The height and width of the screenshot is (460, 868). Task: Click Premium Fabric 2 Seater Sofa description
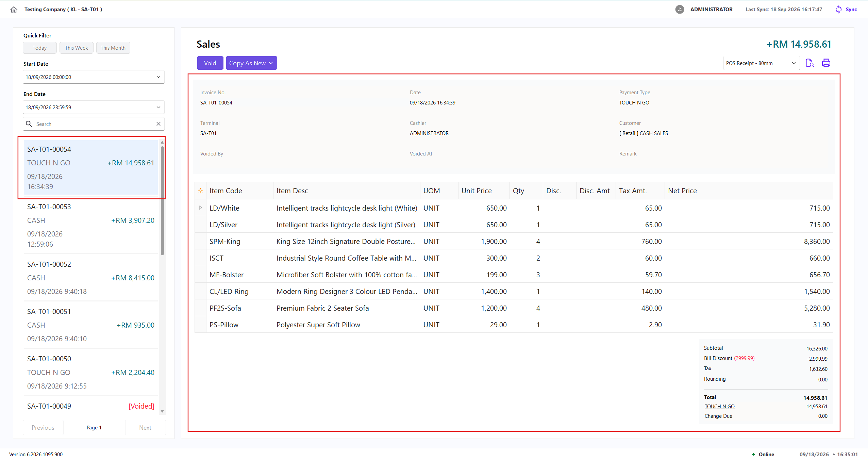click(322, 308)
